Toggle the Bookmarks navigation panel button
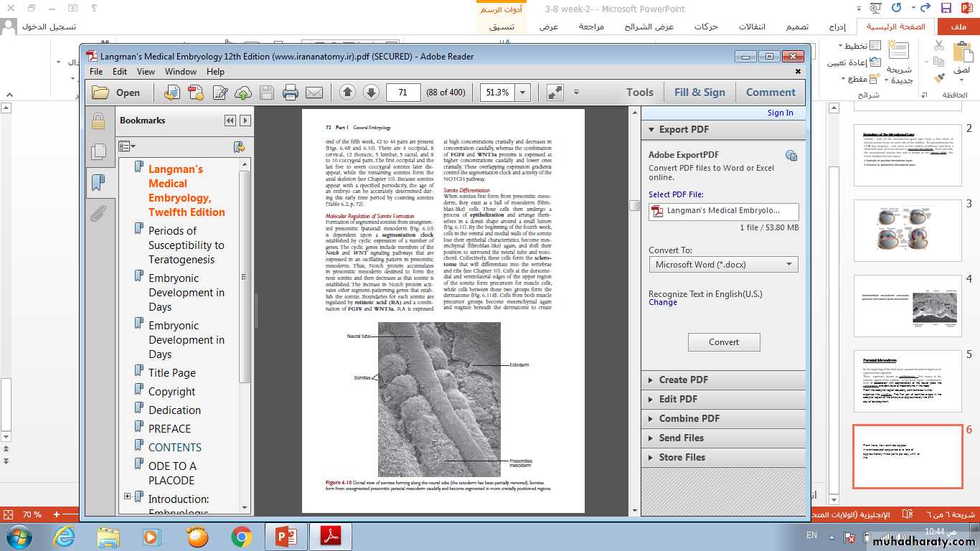This screenshot has width=980, height=551. [98, 182]
